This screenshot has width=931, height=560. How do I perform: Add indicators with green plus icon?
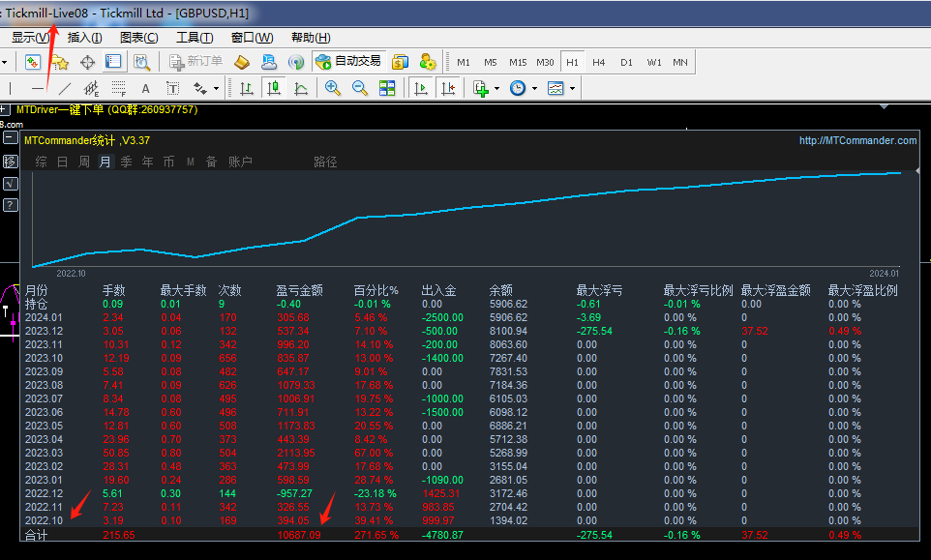click(x=480, y=89)
